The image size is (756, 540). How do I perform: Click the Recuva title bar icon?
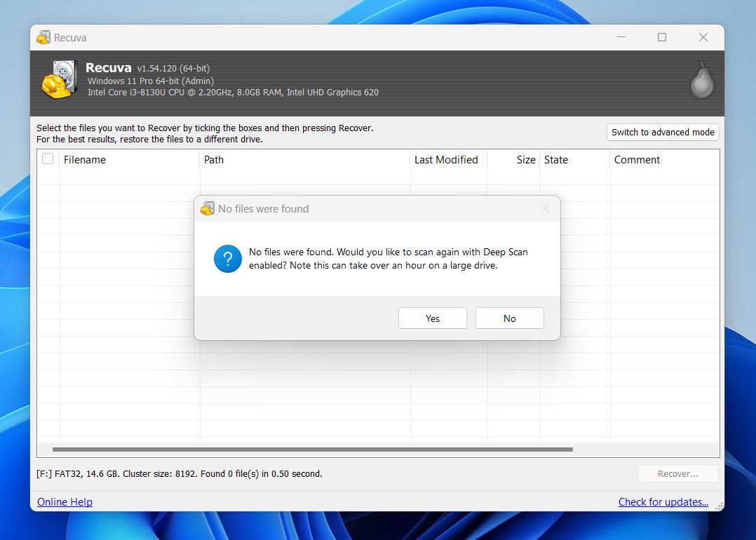(43, 37)
